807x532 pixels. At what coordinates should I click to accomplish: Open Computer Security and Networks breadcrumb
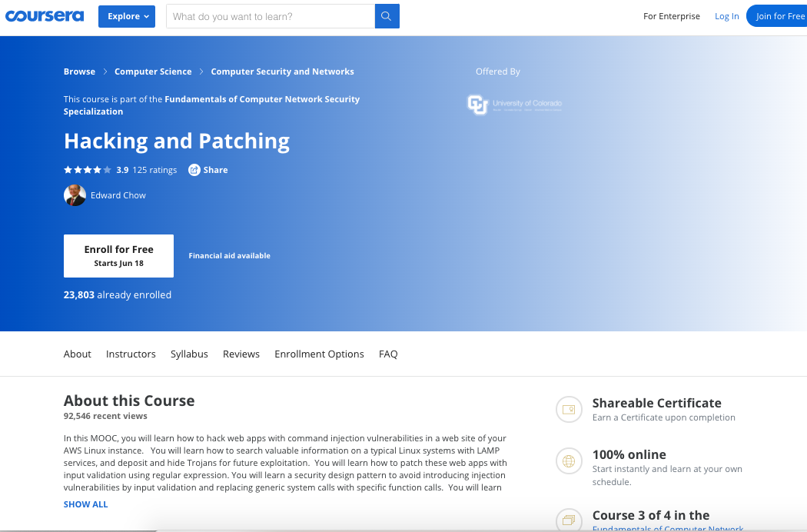point(282,71)
